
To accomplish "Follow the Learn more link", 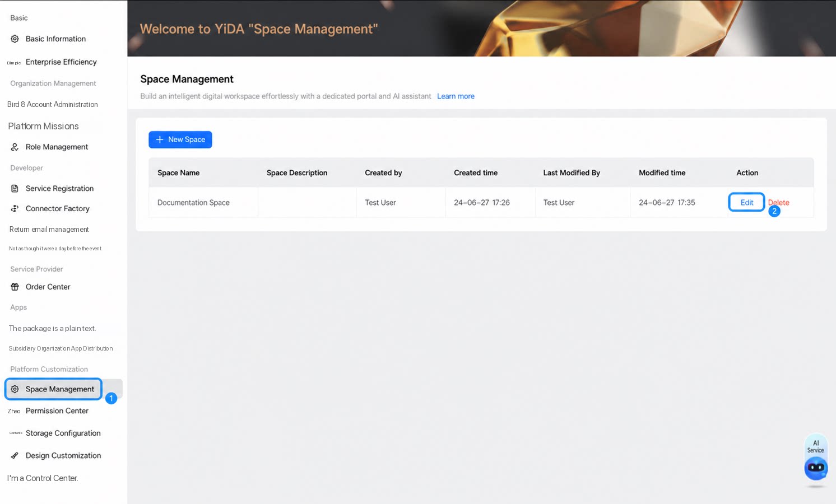I will (x=456, y=96).
